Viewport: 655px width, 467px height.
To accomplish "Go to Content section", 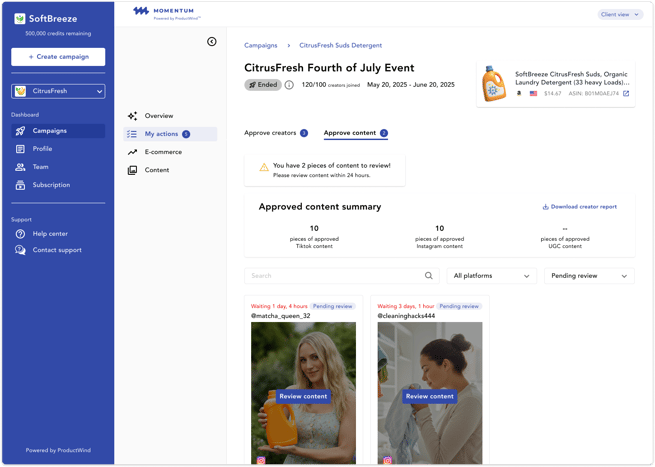I will tap(170, 170).
